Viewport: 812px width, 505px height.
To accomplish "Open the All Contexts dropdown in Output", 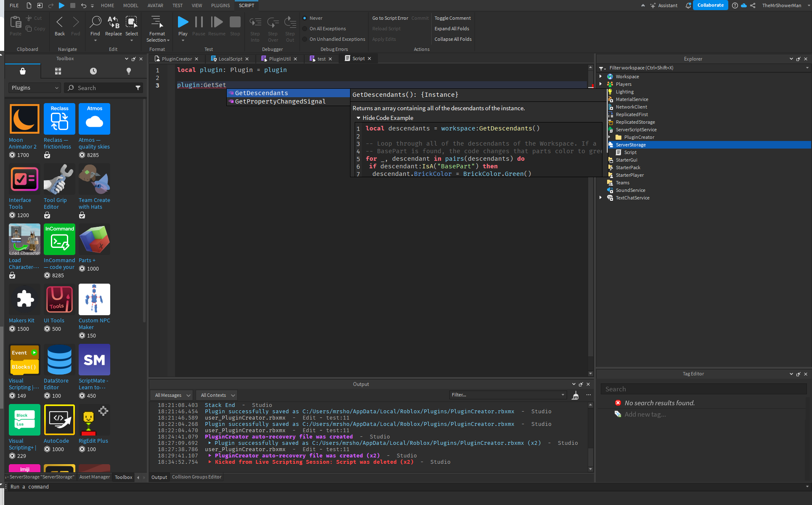I will 217,395.
